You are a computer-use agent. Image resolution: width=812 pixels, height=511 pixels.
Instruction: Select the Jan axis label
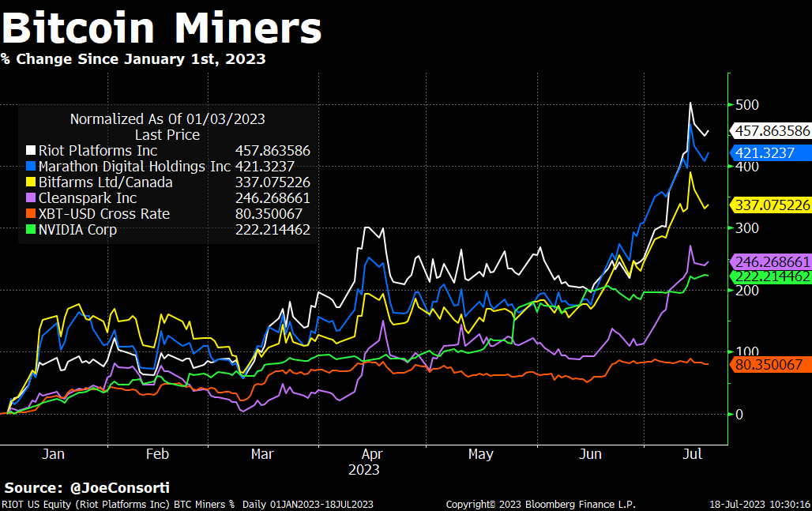[54, 454]
